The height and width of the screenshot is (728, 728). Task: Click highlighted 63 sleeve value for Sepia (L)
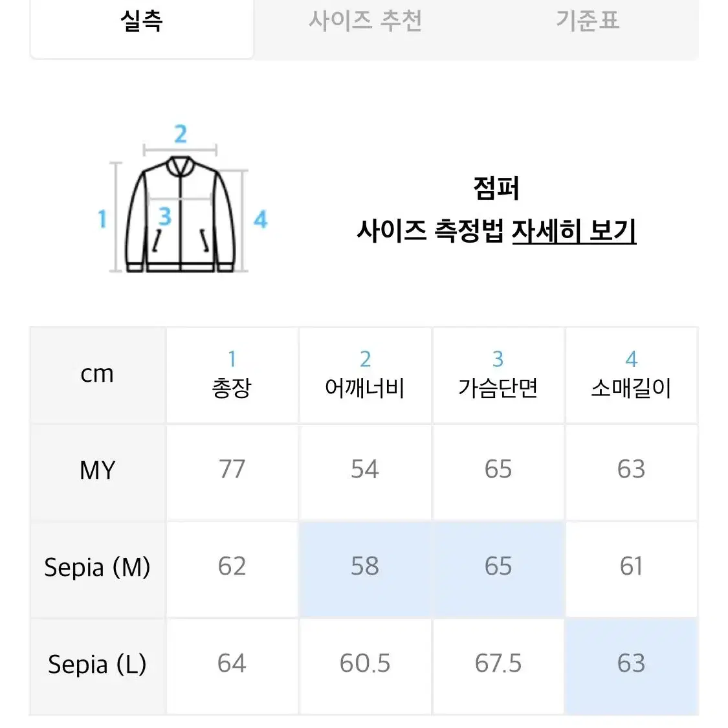coord(632,664)
